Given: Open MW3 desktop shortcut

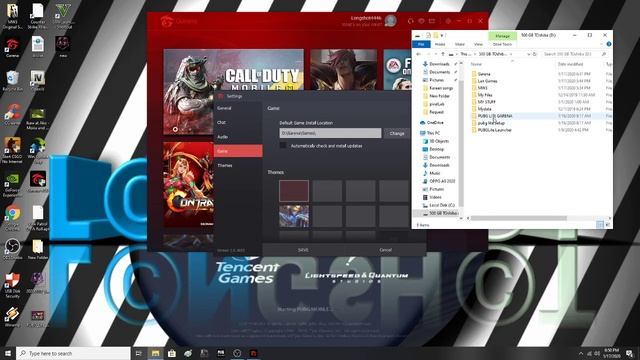Looking at the screenshot, I should (x=12, y=16).
